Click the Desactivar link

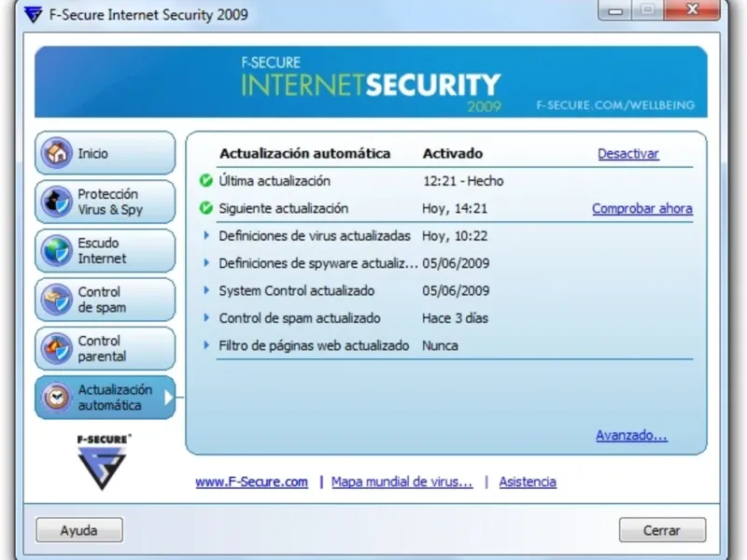point(628,154)
